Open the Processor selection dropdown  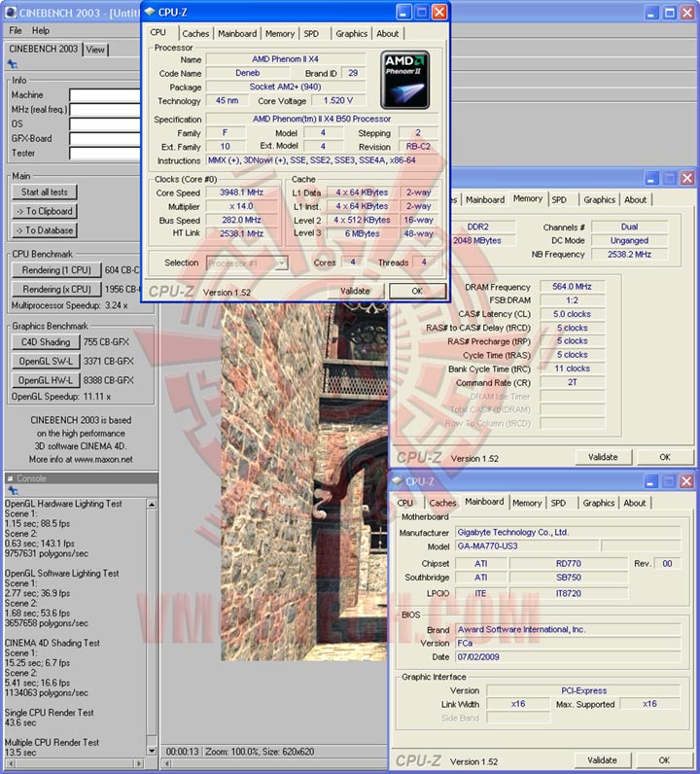click(281, 264)
